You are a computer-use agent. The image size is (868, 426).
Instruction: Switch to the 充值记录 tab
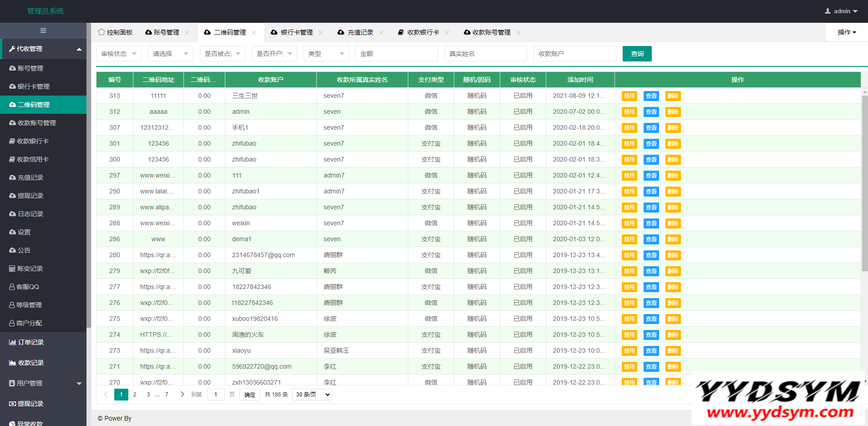tap(360, 32)
